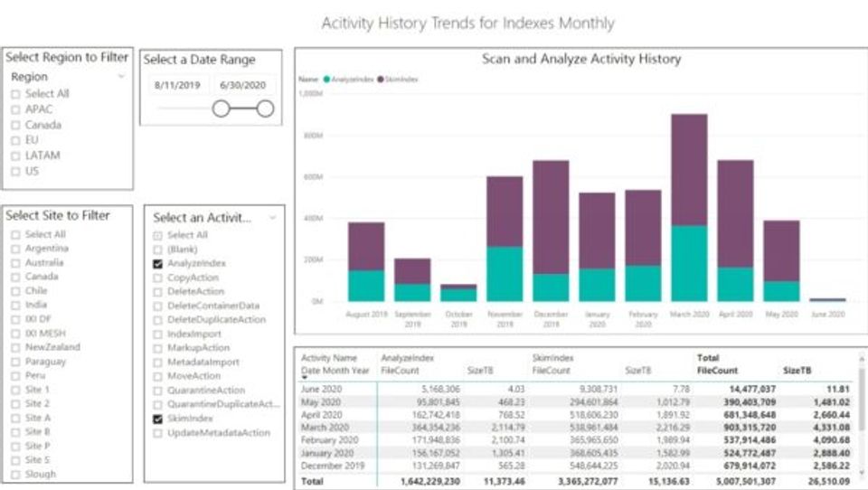The width and height of the screenshot is (868, 490).
Task: Check NewZealand in the site filter
Action: pyautogui.click(x=15, y=348)
